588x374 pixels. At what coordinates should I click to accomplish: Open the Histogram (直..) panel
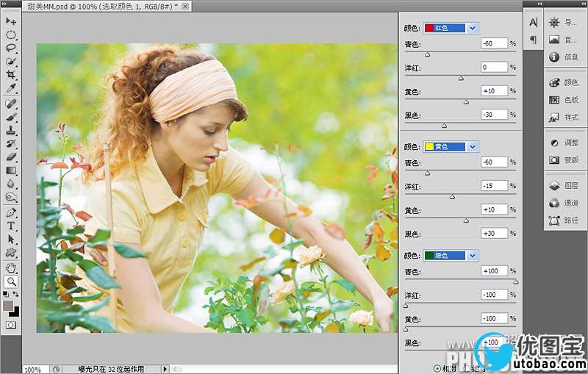(563, 40)
